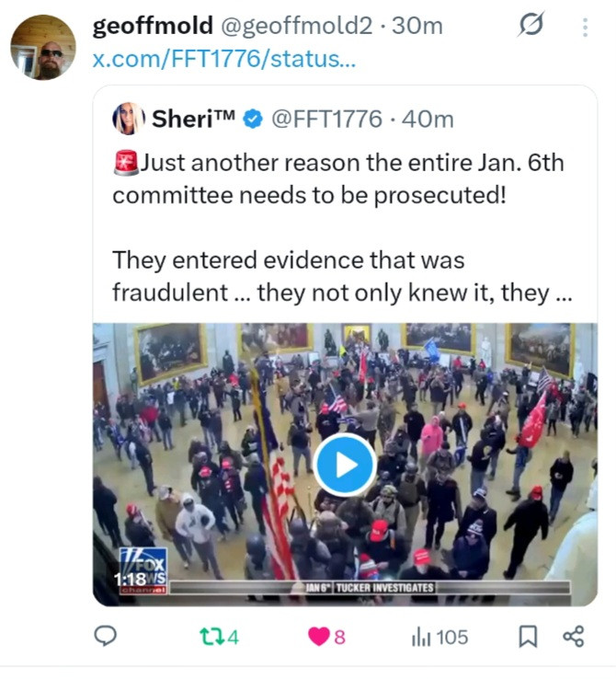Click the Grok slash-circle icon
The height and width of the screenshot is (679, 616).
[530, 24]
